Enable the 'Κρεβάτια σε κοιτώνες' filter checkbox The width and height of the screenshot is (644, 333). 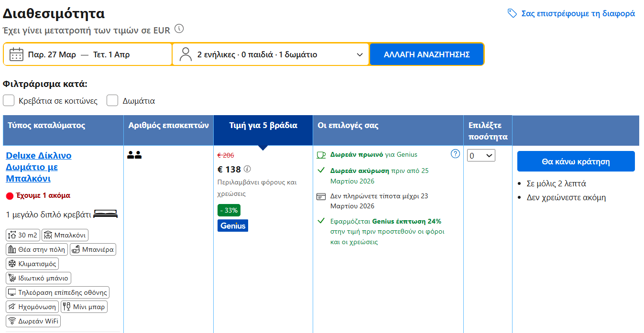point(9,100)
